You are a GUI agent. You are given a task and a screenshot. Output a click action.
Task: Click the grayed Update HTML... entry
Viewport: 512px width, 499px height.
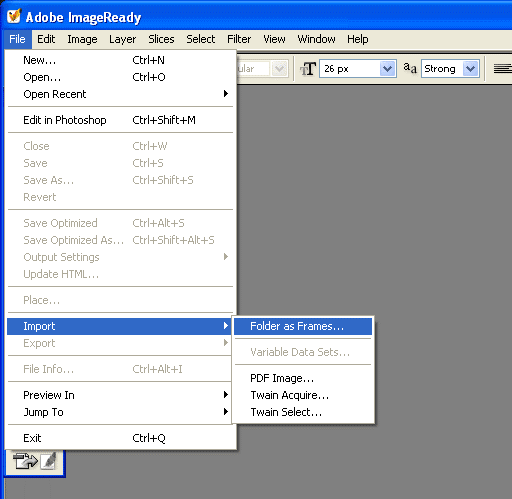(x=120, y=274)
